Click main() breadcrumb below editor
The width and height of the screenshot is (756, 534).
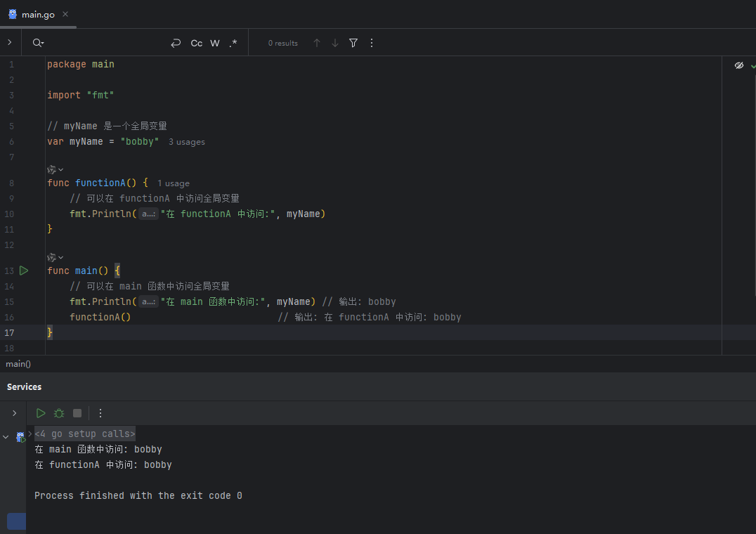[x=18, y=364]
